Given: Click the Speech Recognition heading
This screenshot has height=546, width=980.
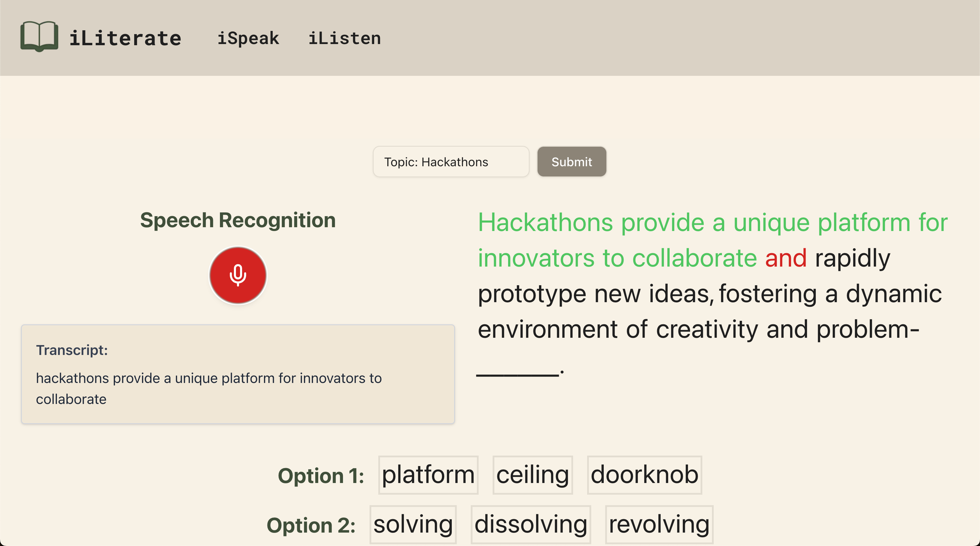Looking at the screenshot, I should tap(238, 220).
